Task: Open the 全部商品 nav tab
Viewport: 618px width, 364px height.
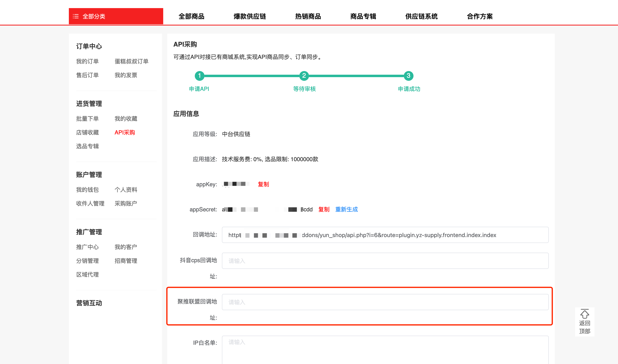Action: pos(191,16)
